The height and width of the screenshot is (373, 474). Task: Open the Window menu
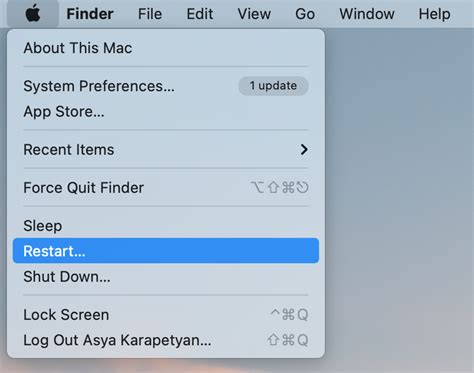point(367,14)
